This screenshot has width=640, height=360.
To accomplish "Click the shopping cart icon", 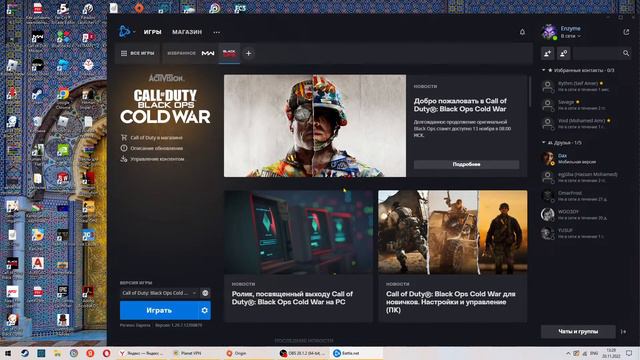I will [124, 138].
